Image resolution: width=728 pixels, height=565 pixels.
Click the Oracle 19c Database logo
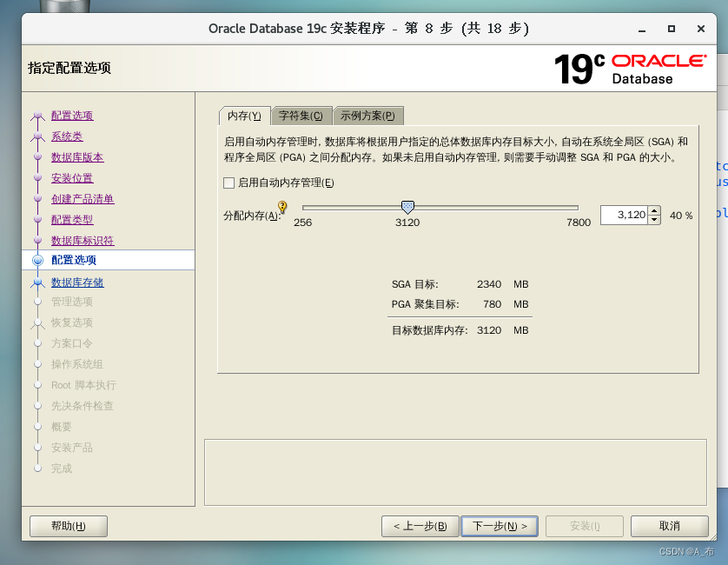tap(630, 70)
